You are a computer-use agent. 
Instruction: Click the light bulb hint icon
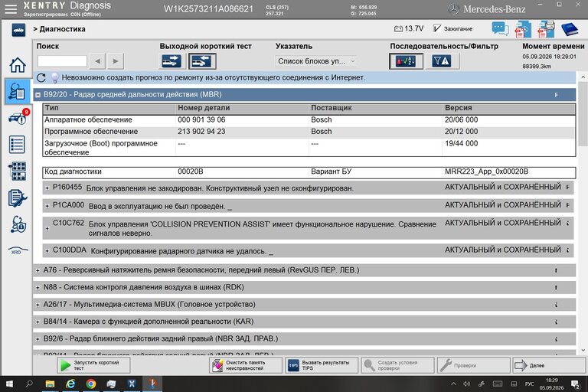[55, 77]
